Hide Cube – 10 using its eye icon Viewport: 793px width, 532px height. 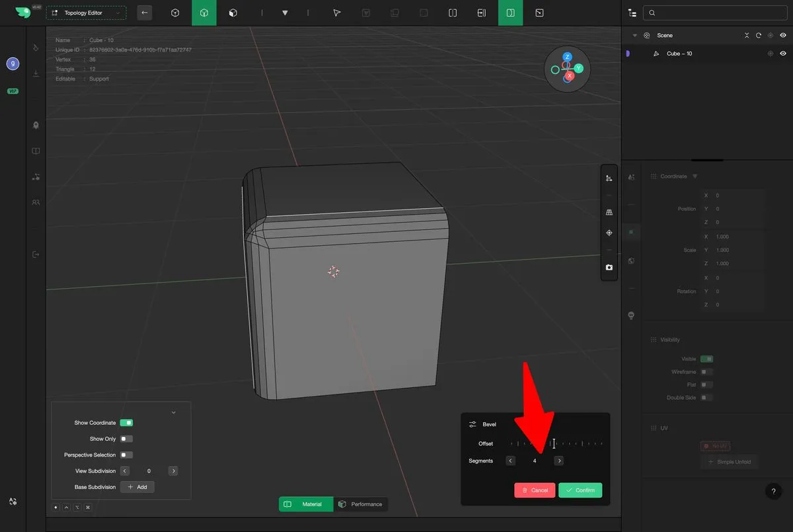pyautogui.click(x=783, y=54)
